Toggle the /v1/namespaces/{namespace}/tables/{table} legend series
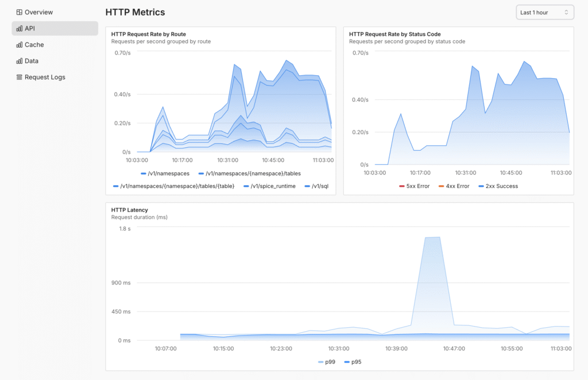This screenshot has width=588, height=380. click(x=173, y=186)
